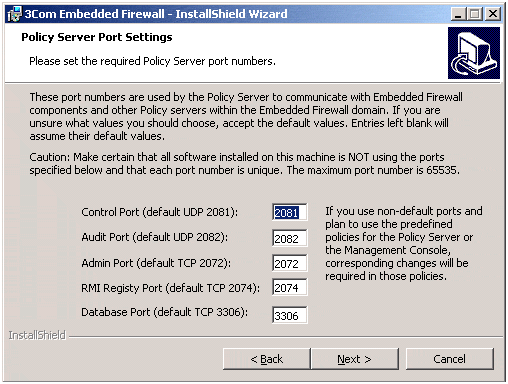Click the "Audit Port (default UDP 2082):" label

pyautogui.click(x=155, y=237)
